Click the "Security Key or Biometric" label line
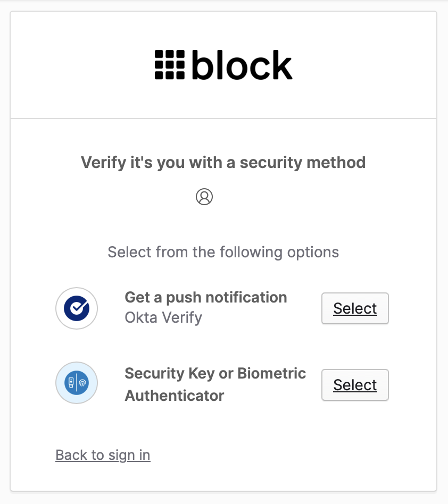Viewport: 448px width, 504px height. (215, 373)
